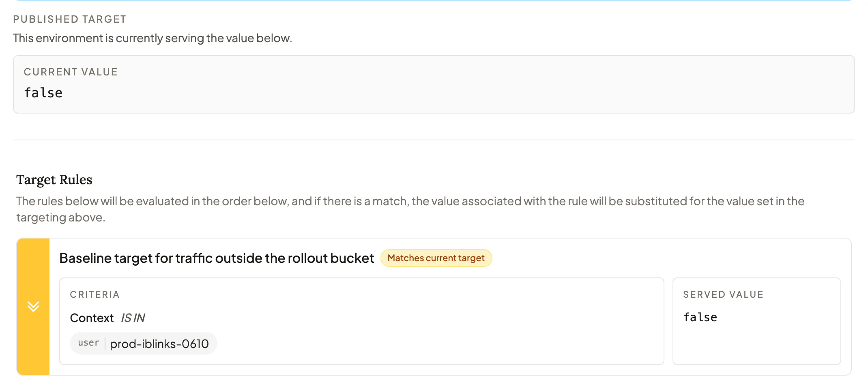Viewport: 868px width, 391px height.
Task: Click the "Target Rules" section heading
Action: (54, 180)
